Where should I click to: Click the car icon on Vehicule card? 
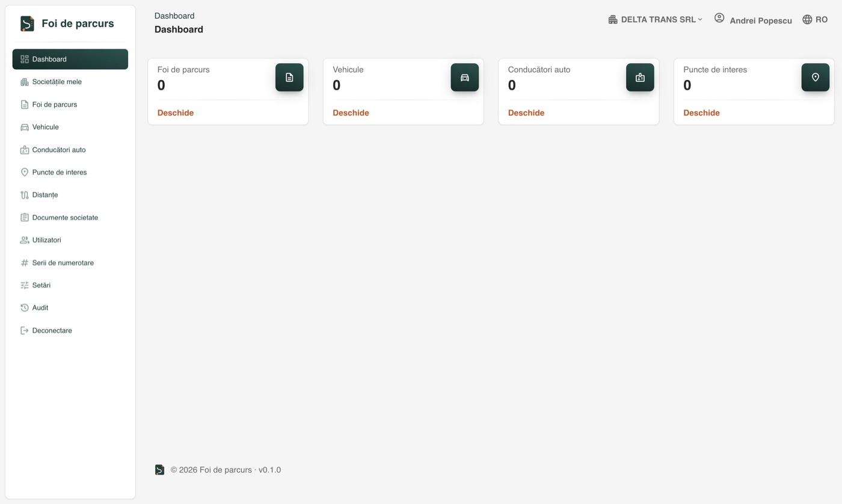(465, 78)
